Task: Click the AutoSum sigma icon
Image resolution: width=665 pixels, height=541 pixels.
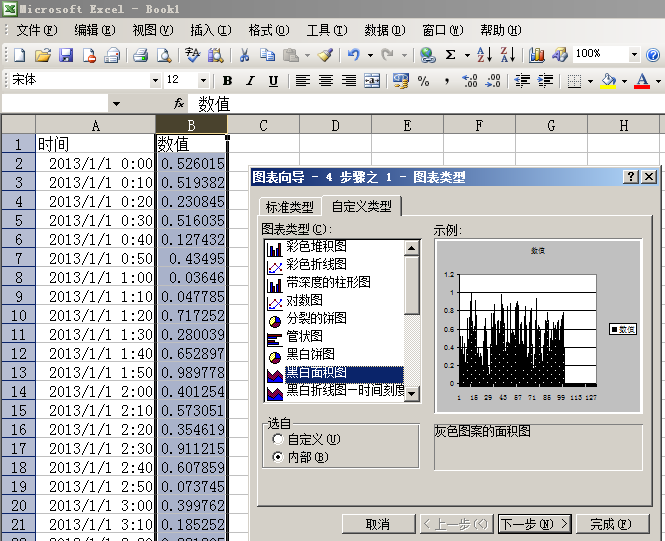Action: point(450,55)
